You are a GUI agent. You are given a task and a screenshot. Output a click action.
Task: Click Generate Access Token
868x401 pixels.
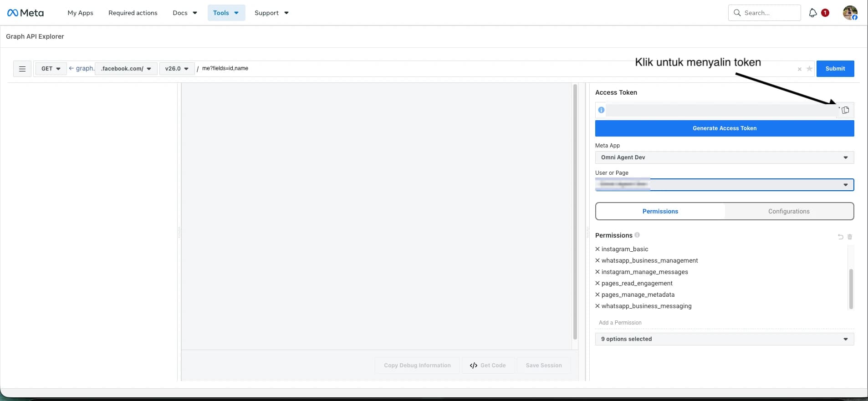pos(725,128)
